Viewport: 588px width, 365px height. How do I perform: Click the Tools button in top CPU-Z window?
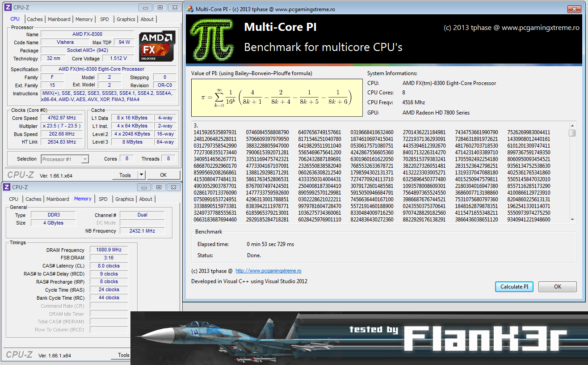tap(125, 175)
